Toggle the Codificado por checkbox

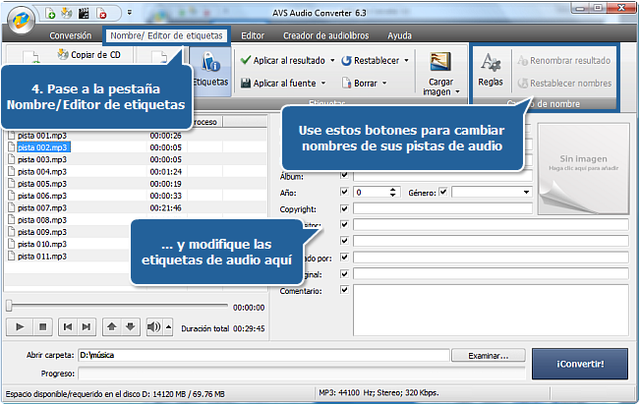point(344,257)
